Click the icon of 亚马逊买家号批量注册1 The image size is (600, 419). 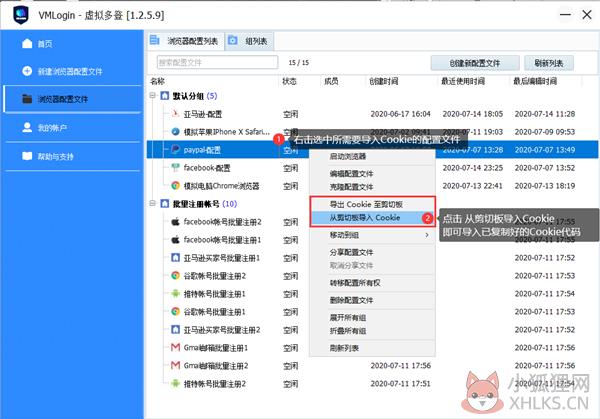coord(175,258)
